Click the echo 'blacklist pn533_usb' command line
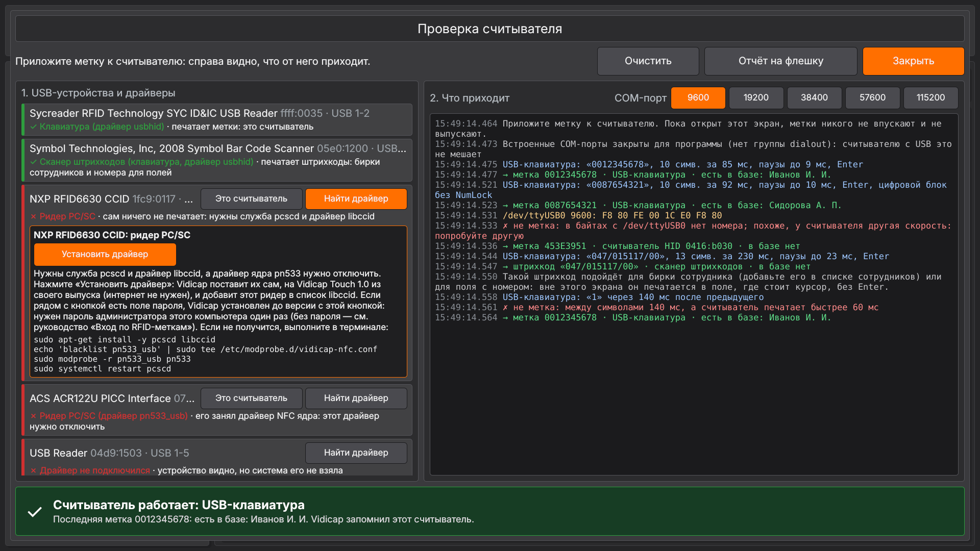This screenshot has height=551, width=980. coord(205,349)
